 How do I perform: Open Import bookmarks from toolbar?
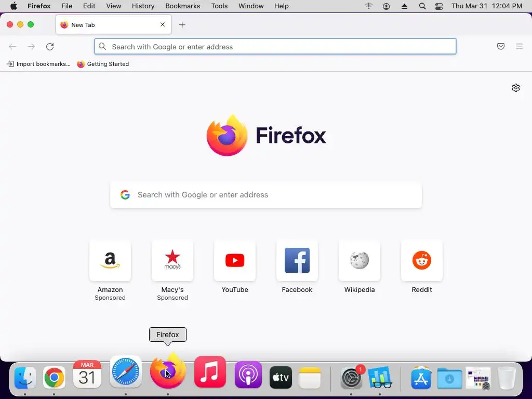coord(38,64)
